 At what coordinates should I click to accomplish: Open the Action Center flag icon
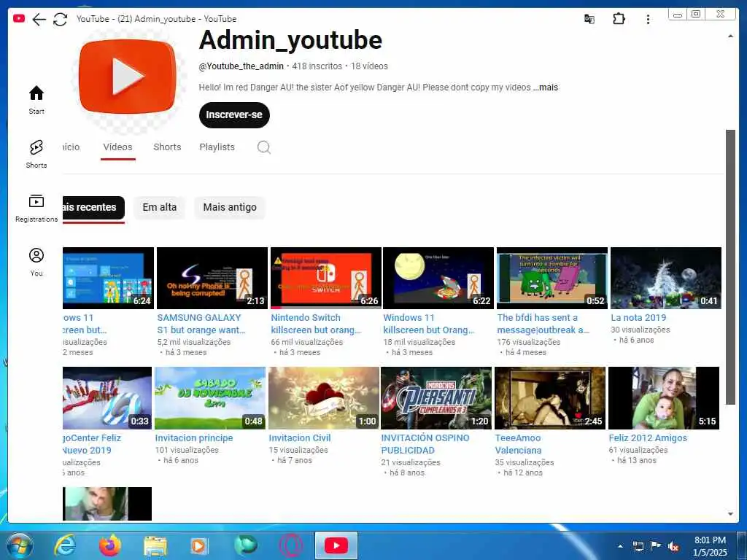pos(656,546)
